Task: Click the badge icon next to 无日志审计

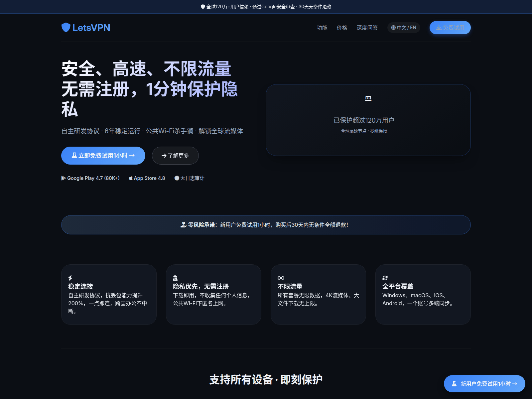Action: click(x=177, y=178)
